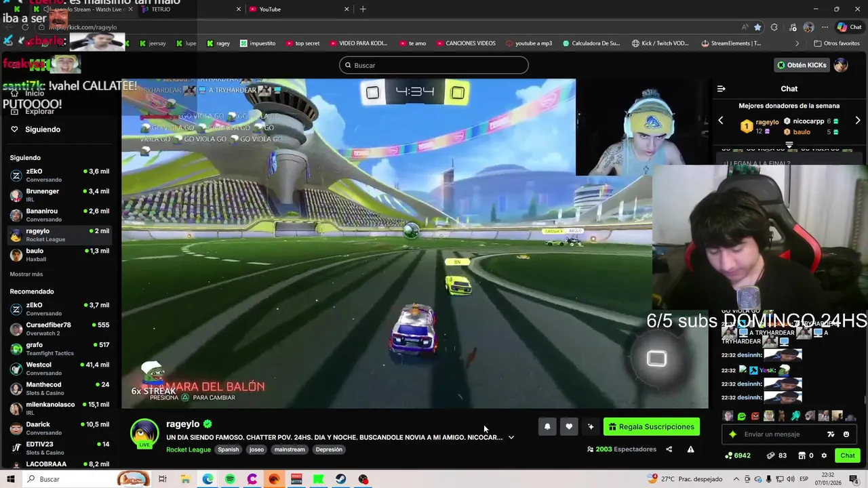
Task: Open grafo Teamfight Tactics channel
Action: (x=60, y=349)
